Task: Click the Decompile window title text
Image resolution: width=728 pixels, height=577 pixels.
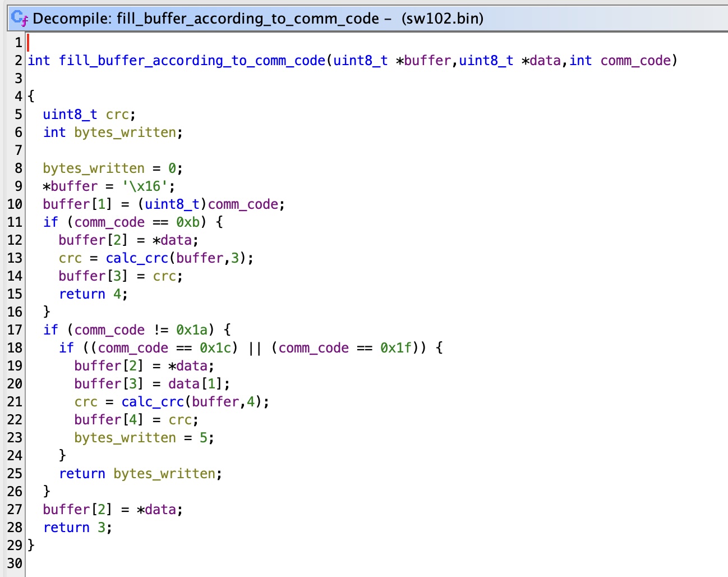Action: [258, 19]
